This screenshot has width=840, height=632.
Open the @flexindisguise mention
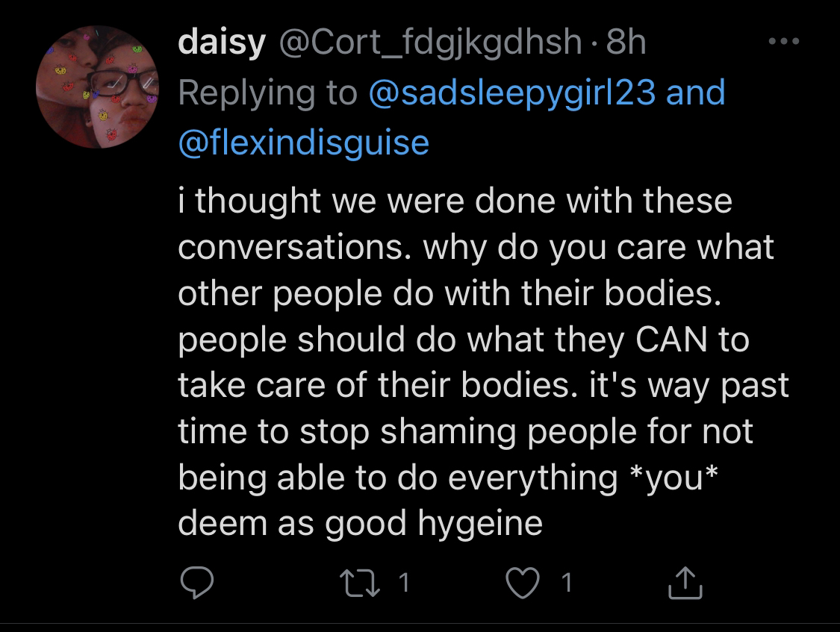point(304,143)
